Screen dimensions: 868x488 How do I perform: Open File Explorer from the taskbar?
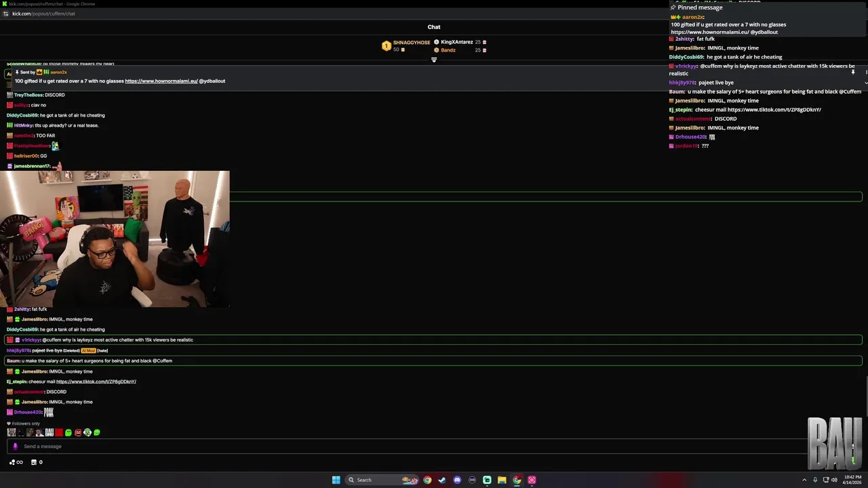point(502,480)
